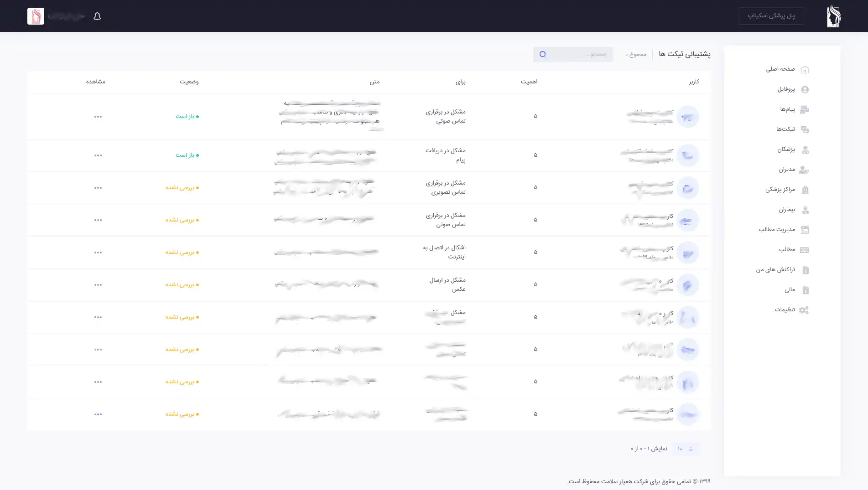The image size is (868, 490).
Task: Click اشکال در اتصال به اینترنت cell
Action: [x=444, y=253]
